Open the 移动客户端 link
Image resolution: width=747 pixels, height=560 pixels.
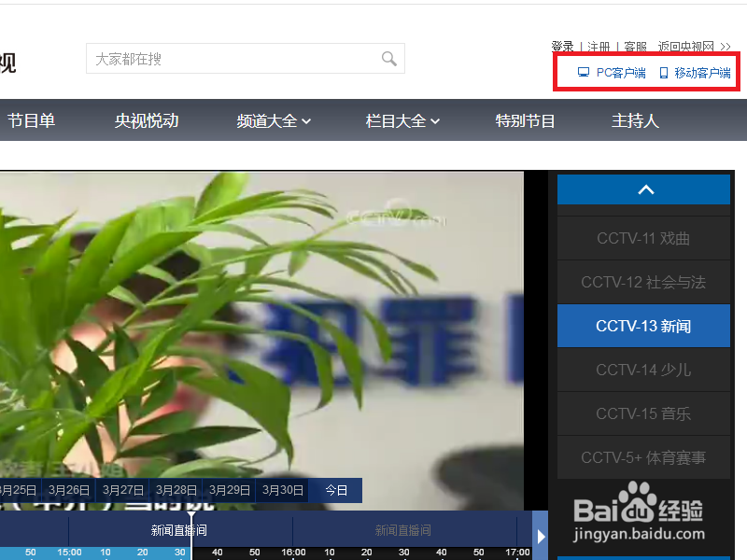(x=703, y=73)
